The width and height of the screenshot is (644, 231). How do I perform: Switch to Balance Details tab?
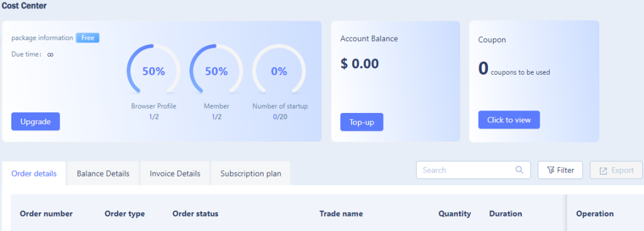point(103,173)
